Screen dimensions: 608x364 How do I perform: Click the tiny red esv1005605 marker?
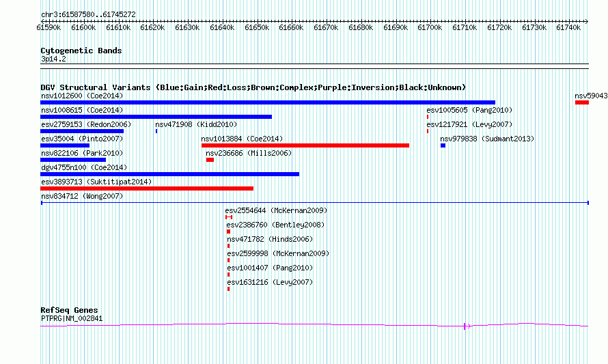coord(428,117)
